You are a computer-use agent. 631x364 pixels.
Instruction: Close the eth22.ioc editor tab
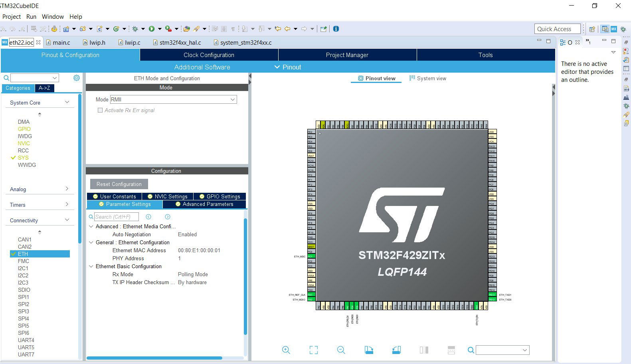pyautogui.click(x=38, y=42)
